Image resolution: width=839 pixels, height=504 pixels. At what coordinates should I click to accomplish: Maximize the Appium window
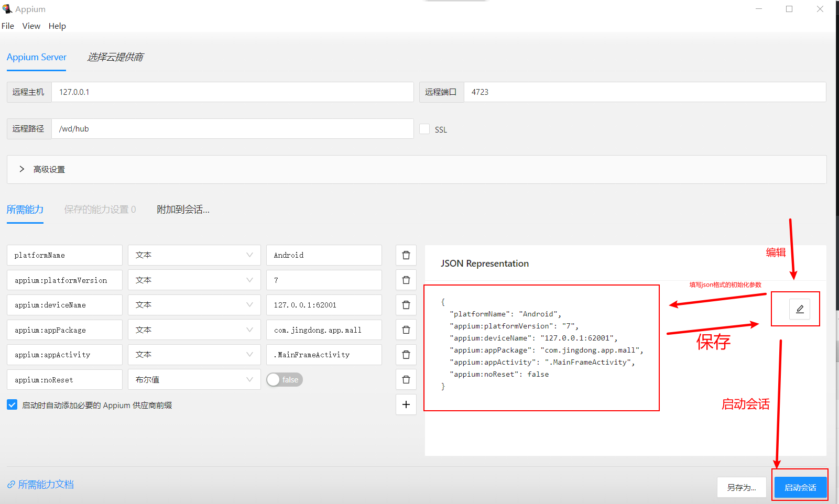click(x=789, y=9)
